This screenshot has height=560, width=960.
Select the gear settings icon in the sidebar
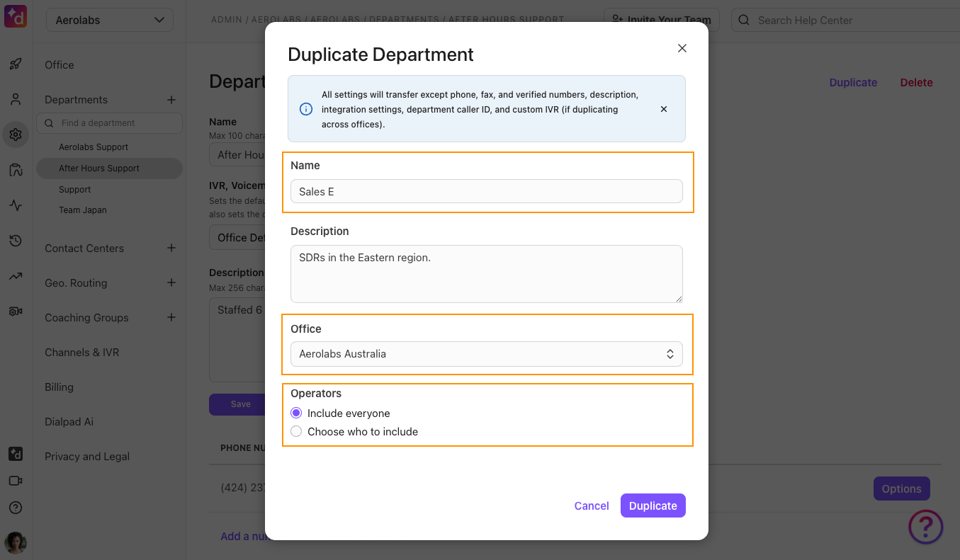click(x=16, y=135)
